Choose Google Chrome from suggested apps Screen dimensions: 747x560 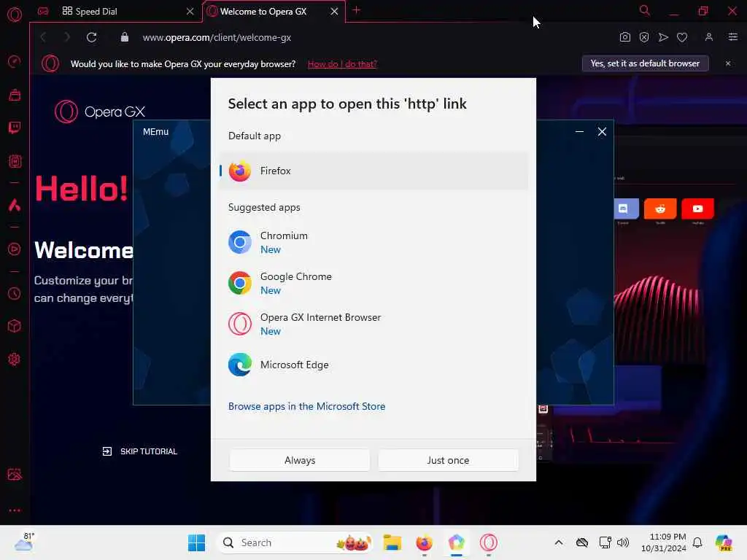click(x=373, y=284)
